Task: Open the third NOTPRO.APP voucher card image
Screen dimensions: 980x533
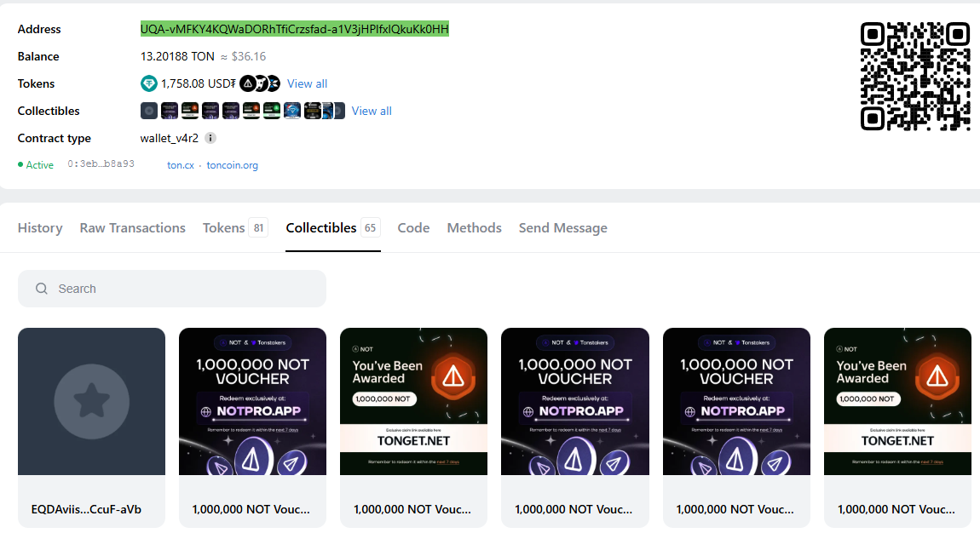Action: 736,401
